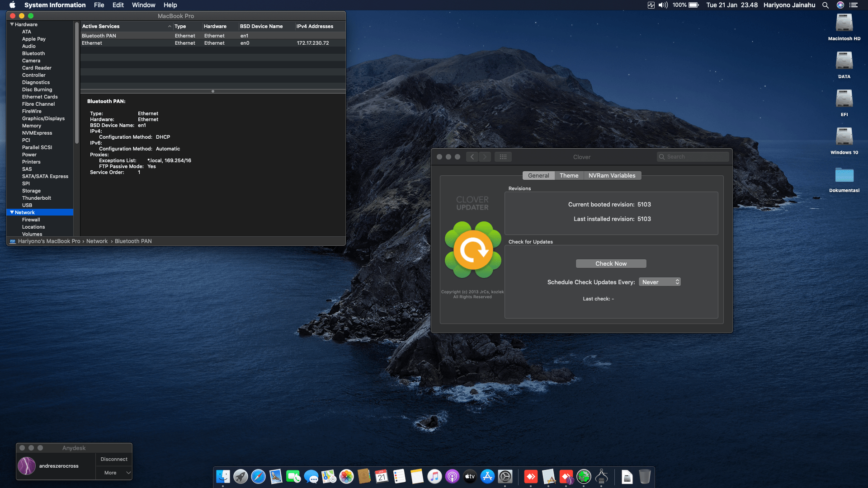The image size is (868, 488).
Task: Open the Window menu
Action: point(143,5)
